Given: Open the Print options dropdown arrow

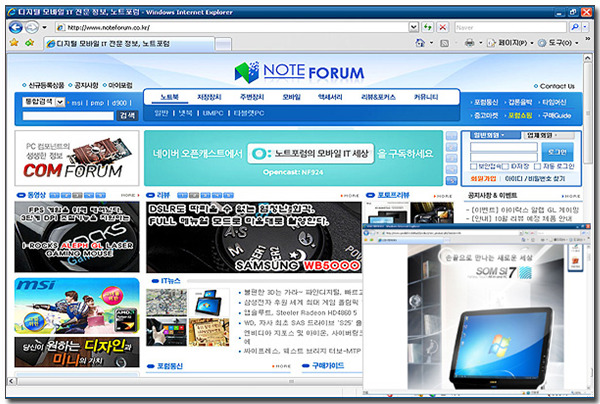Looking at the screenshot, I should (x=481, y=43).
